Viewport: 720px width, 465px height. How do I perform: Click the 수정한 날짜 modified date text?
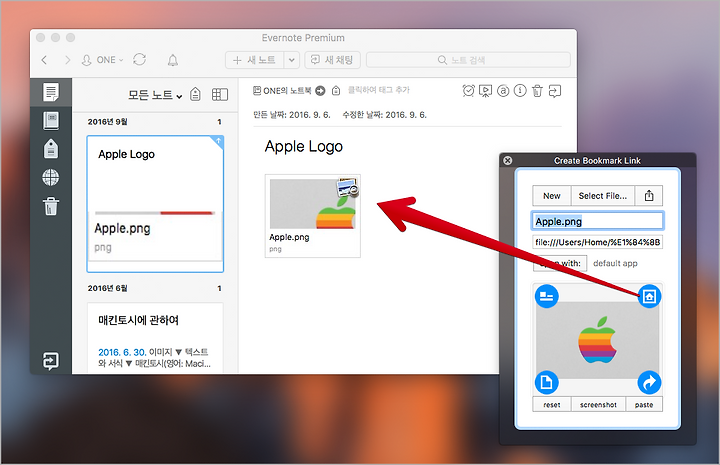[384, 115]
